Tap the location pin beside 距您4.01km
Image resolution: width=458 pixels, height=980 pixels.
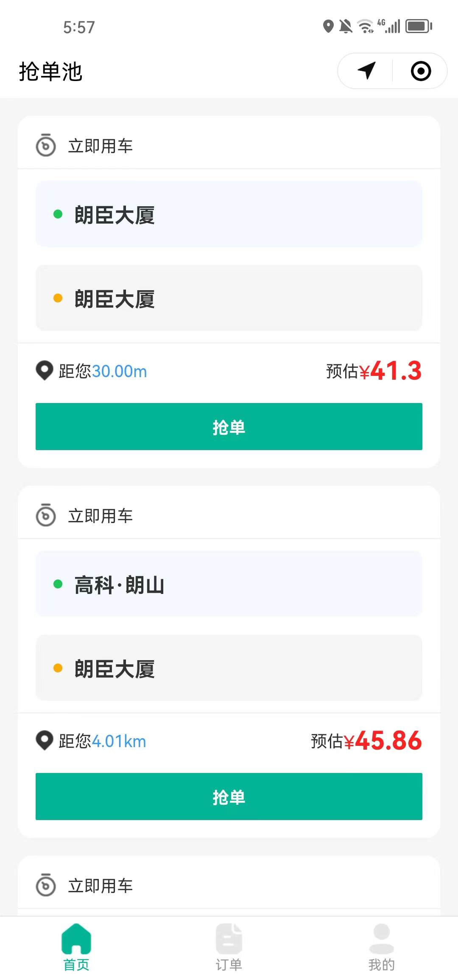[45, 741]
